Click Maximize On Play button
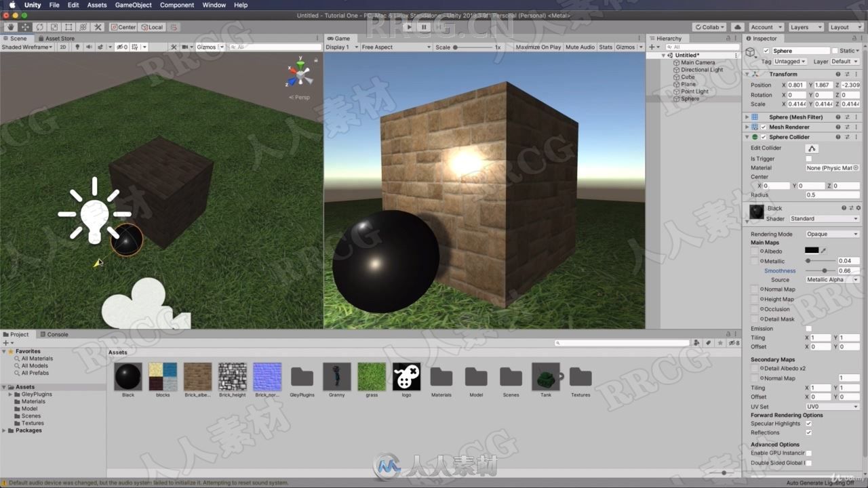 [x=538, y=47]
